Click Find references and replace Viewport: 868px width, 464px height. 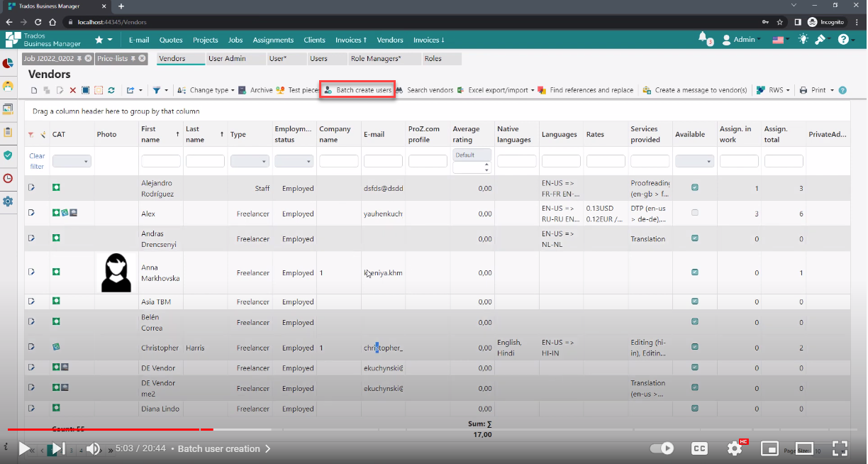(585, 90)
